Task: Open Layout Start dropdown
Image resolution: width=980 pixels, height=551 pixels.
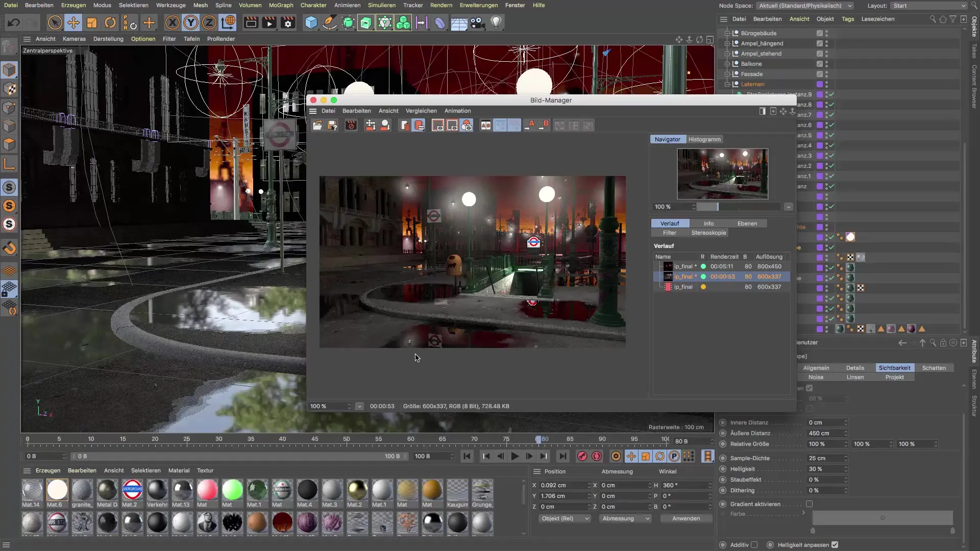Action: click(x=929, y=6)
